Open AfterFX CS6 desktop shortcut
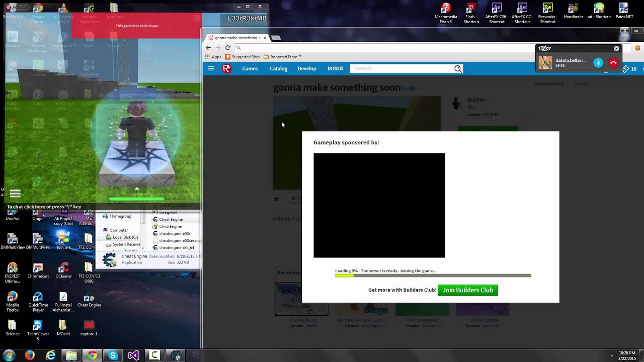 (497, 14)
